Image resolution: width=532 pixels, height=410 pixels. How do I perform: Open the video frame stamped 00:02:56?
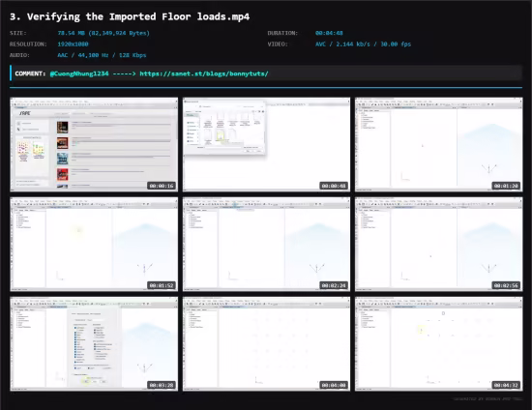(439, 245)
